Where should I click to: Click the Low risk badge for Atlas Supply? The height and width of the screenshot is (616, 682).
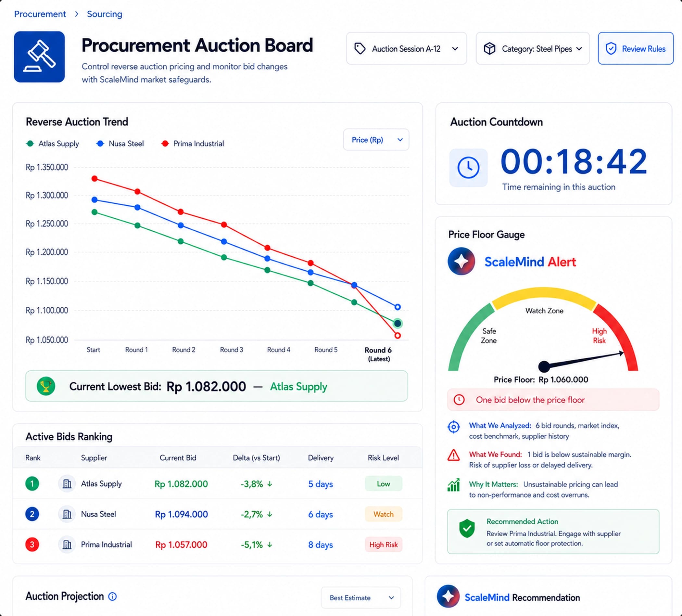click(x=384, y=484)
